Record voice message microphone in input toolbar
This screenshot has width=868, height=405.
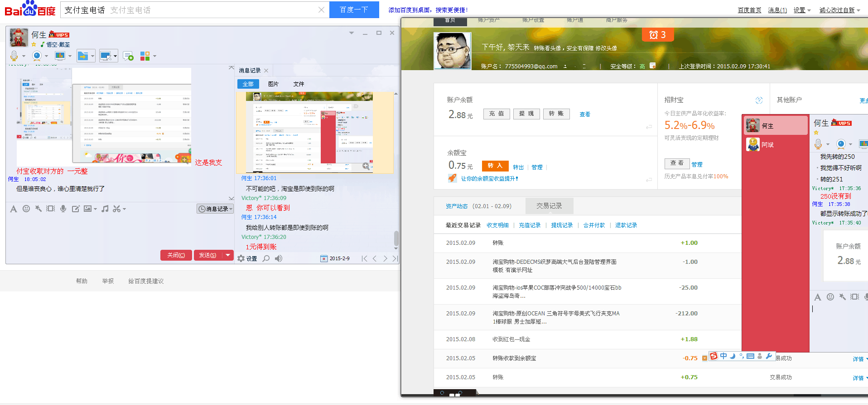(x=63, y=209)
